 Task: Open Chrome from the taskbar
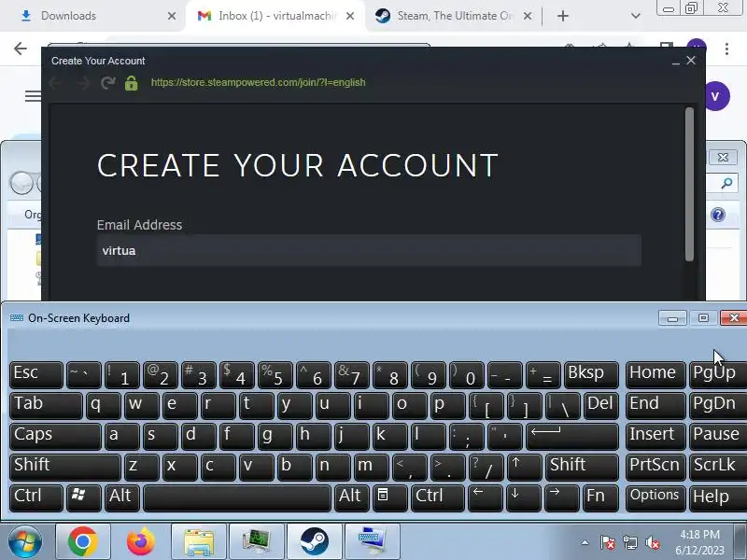click(x=83, y=541)
